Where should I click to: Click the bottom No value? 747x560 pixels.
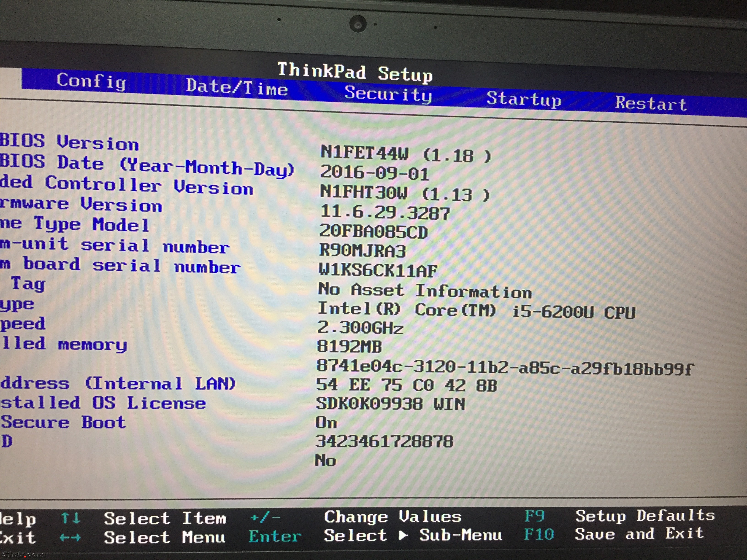(325, 460)
